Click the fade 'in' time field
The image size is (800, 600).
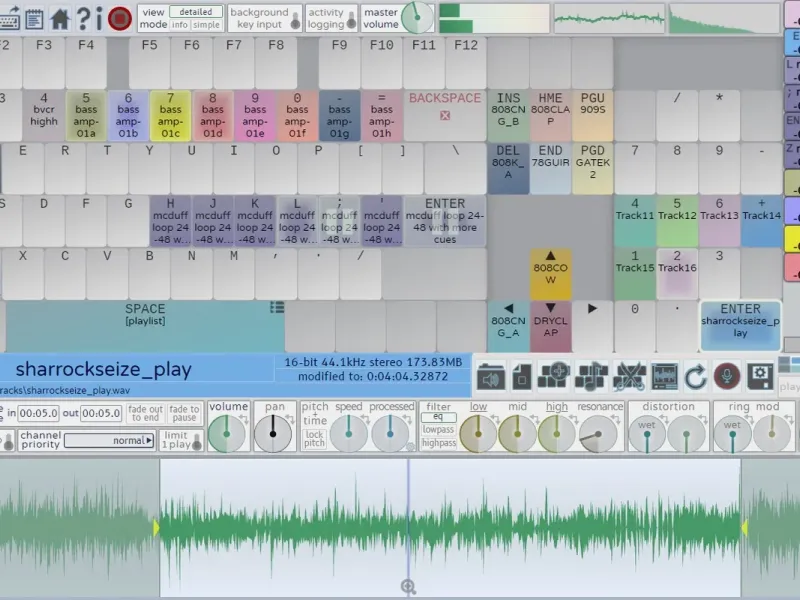pyautogui.click(x=38, y=413)
